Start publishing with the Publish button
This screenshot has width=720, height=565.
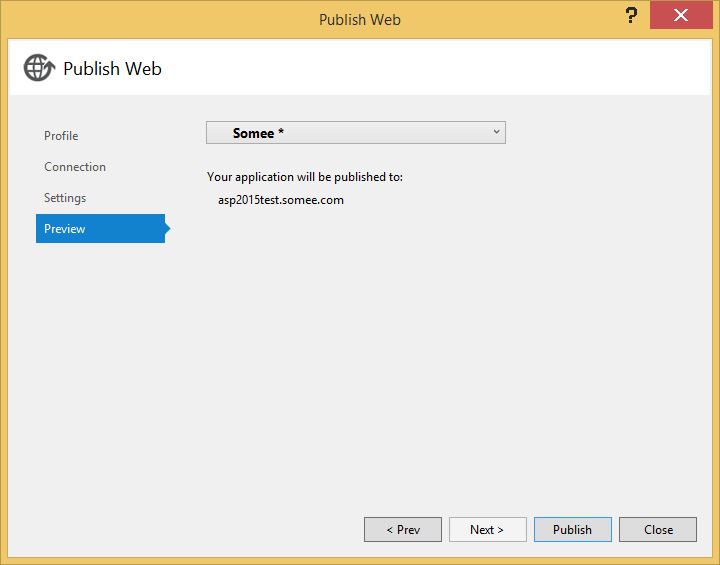[573, 530]
